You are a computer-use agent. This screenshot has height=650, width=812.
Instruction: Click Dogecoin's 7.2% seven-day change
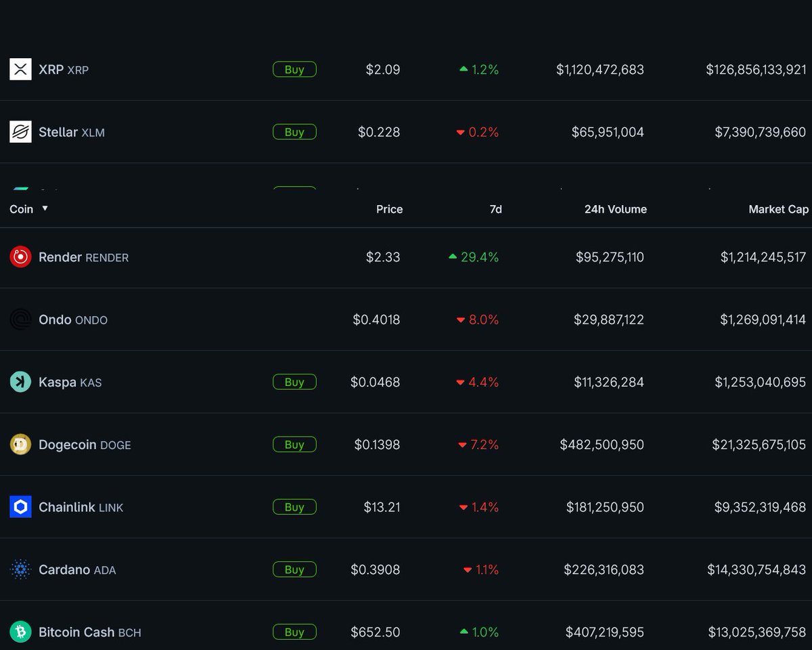tap(478, 444)
